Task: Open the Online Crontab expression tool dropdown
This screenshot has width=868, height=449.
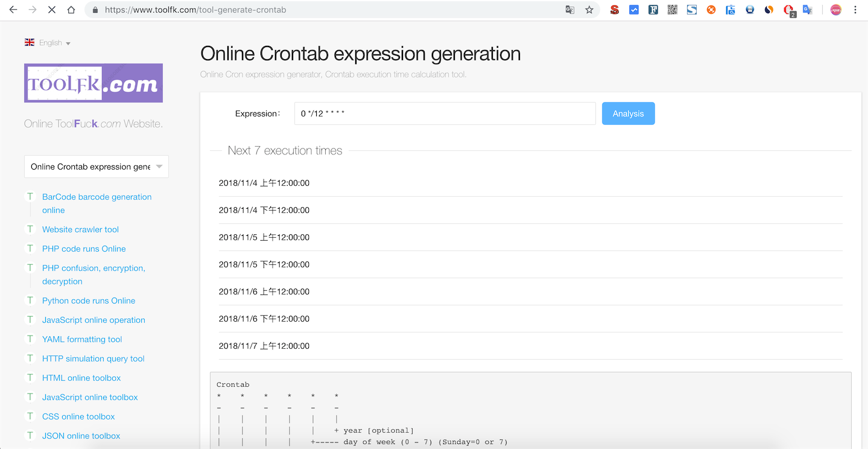Action: tap(96, 166)
